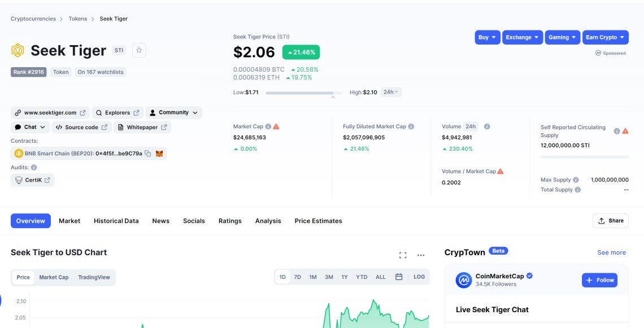644x328 pixels.
Task: Set chart range to 3M
Action: click(329, 277)
